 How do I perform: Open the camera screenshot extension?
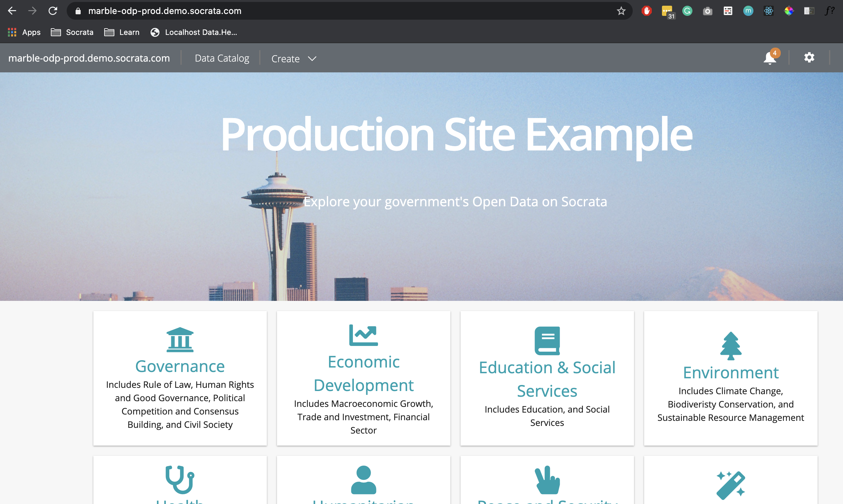(707, 11)
